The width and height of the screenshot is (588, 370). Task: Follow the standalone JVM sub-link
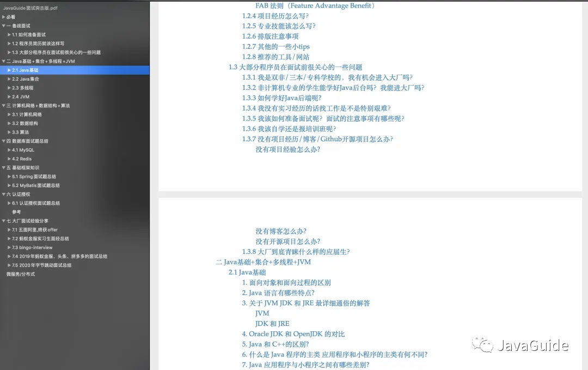[262, 313]
